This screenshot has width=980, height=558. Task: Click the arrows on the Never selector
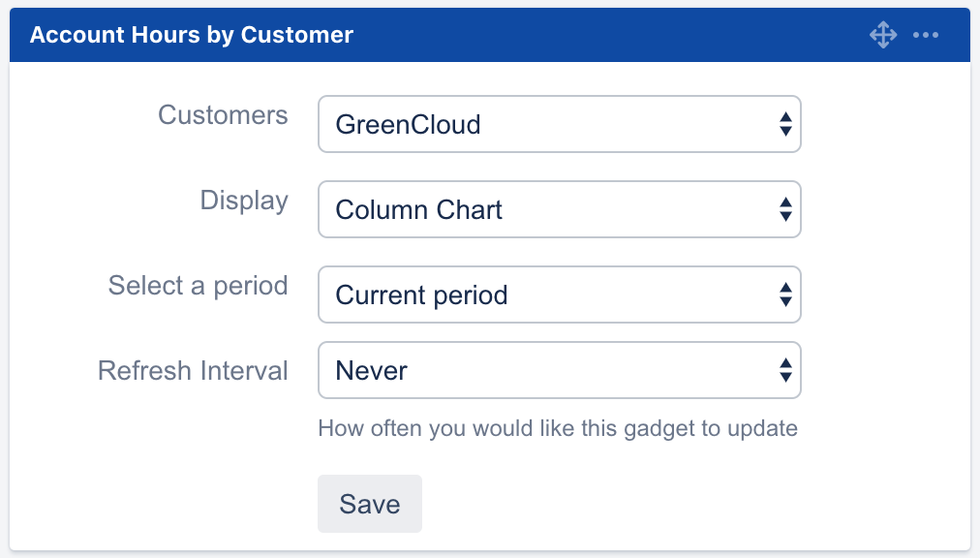click(x=785, y=370)
